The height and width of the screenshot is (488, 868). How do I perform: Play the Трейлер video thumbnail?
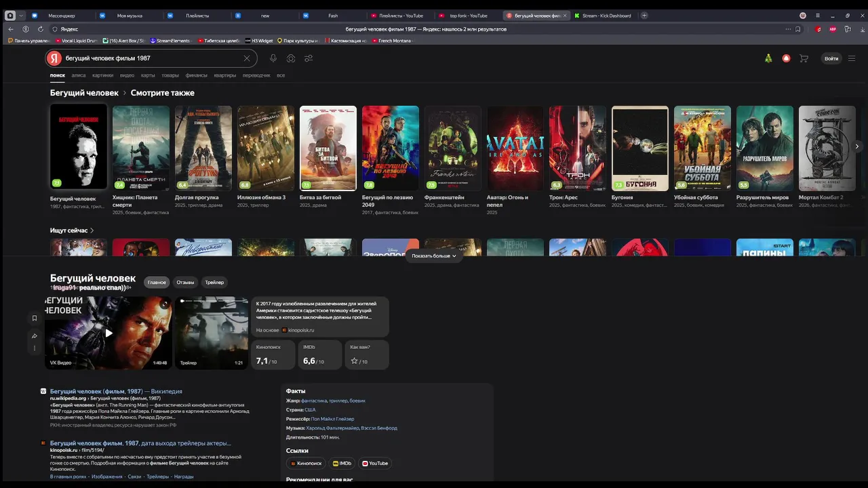[x=212, y=333]
